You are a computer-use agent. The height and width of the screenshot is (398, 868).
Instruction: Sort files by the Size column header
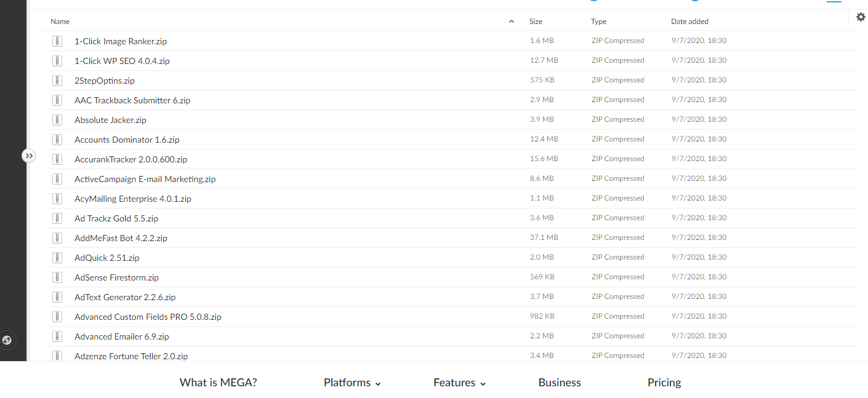[x=536, y=22]
